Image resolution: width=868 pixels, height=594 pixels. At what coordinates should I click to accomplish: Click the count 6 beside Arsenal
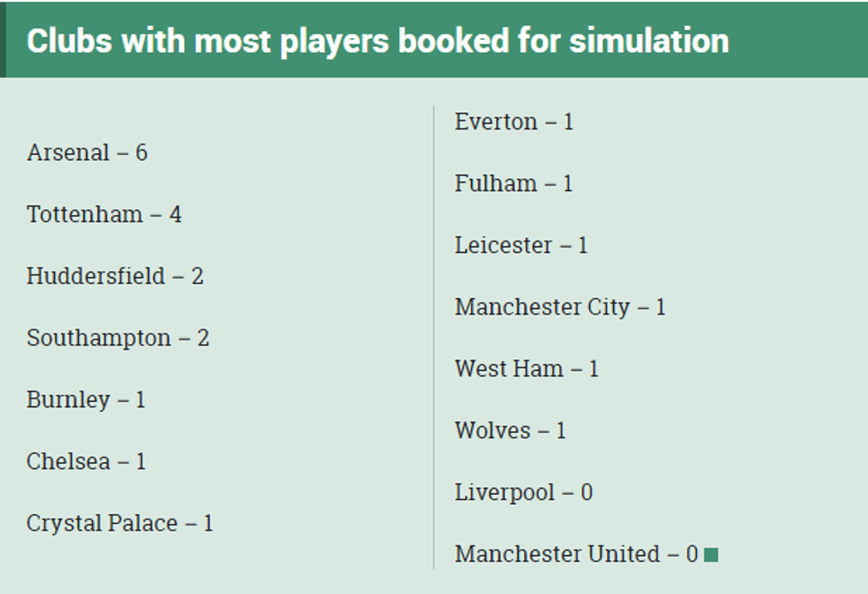141,153
